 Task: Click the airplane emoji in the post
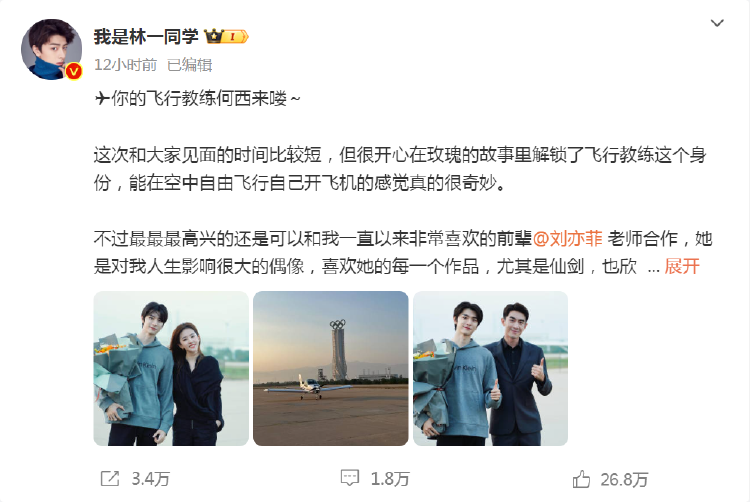102,98
